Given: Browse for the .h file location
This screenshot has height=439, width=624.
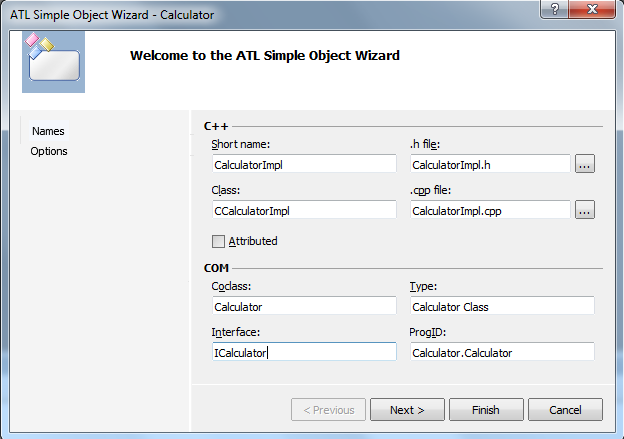Looking at the screenshot, I should point(585,163).
